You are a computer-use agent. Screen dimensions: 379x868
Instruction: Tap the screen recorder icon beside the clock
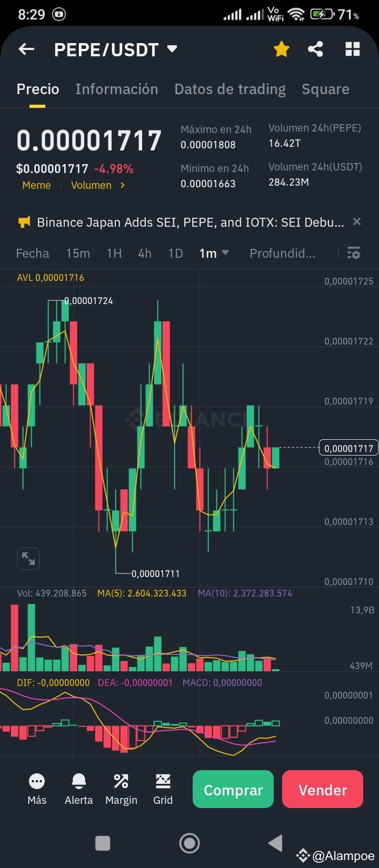pyautogui.click(x=59, y=14)
